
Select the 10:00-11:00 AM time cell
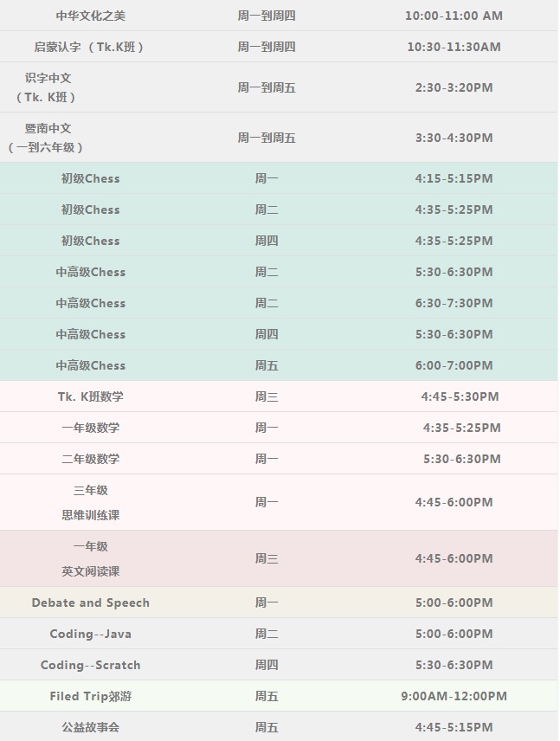(454, 16)
